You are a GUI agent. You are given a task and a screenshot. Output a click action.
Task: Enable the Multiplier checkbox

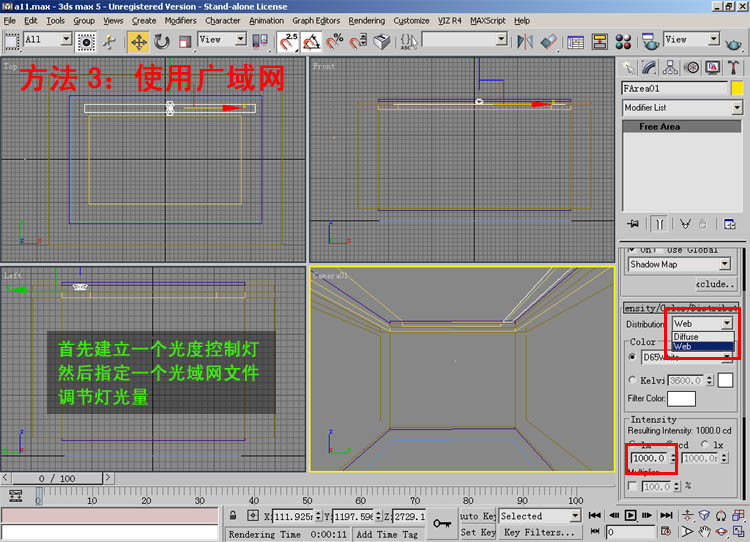632,485
